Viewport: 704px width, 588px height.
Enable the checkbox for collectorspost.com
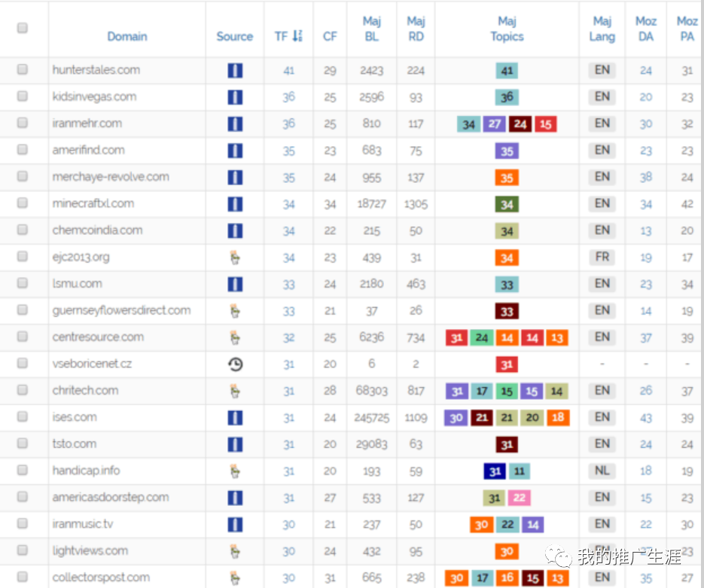tap(22, 577)
